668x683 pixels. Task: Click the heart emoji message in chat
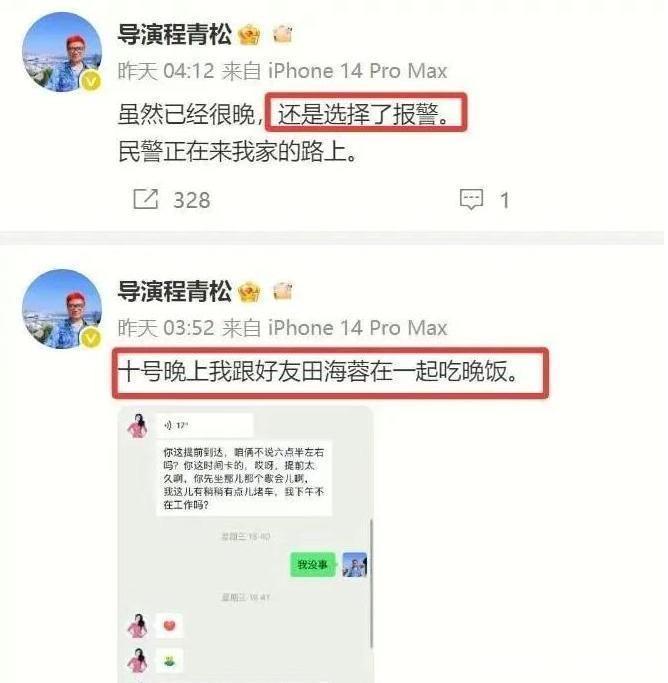click(x=169, y=626)
